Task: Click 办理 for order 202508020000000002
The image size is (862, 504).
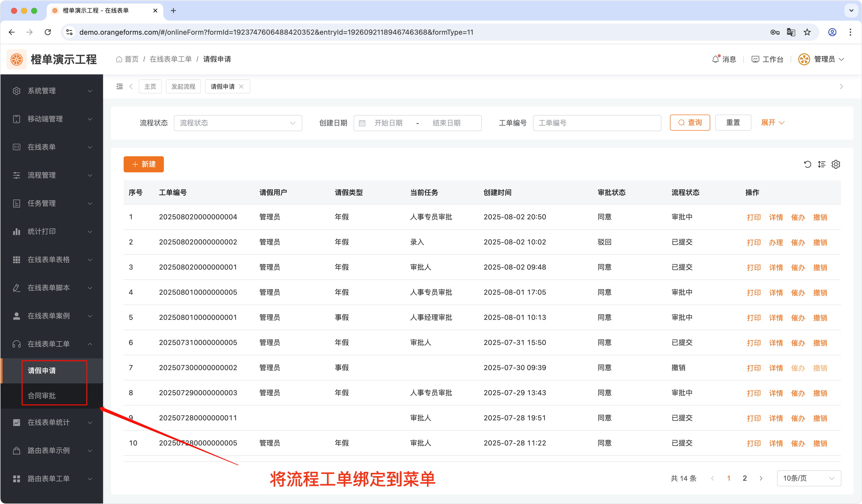Action: 776,243
